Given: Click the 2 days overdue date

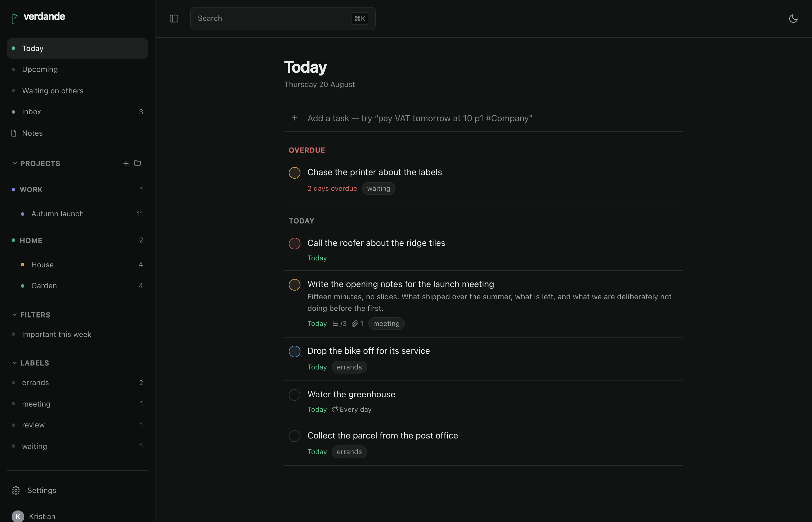Looking at the screenshot, I should tap(332, 188).
